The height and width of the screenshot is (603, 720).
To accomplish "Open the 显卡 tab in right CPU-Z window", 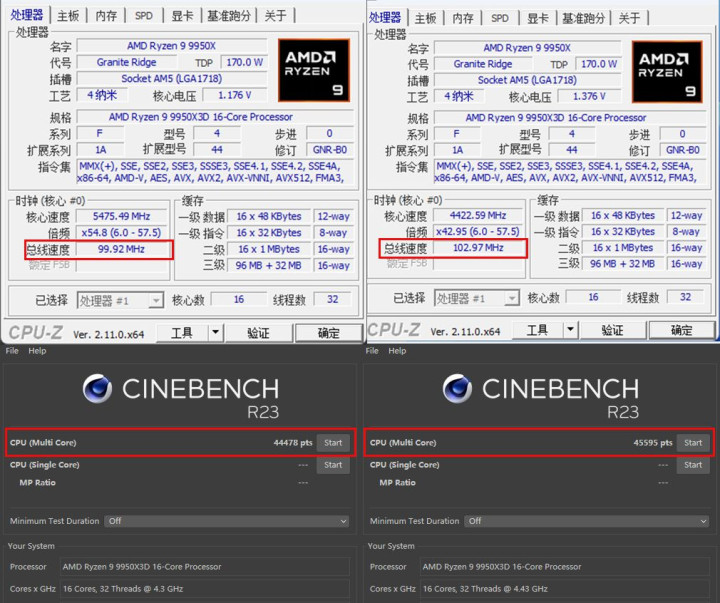I will tap(538, 18).
